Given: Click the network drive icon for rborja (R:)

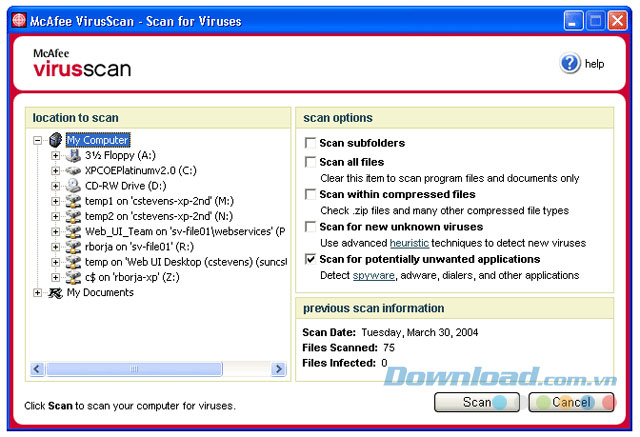Looking at the screenshot, I should pyautogui.click(x=73, y=247).
